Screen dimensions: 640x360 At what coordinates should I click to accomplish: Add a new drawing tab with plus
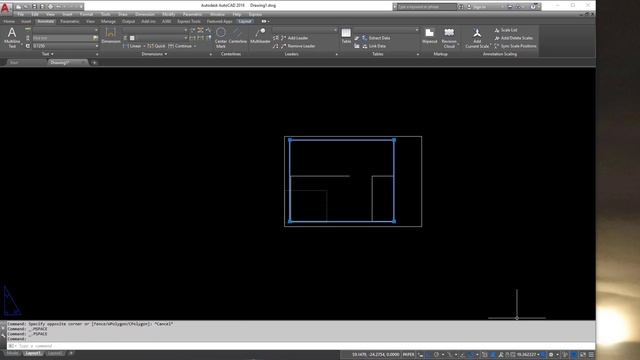coord(94,62)
